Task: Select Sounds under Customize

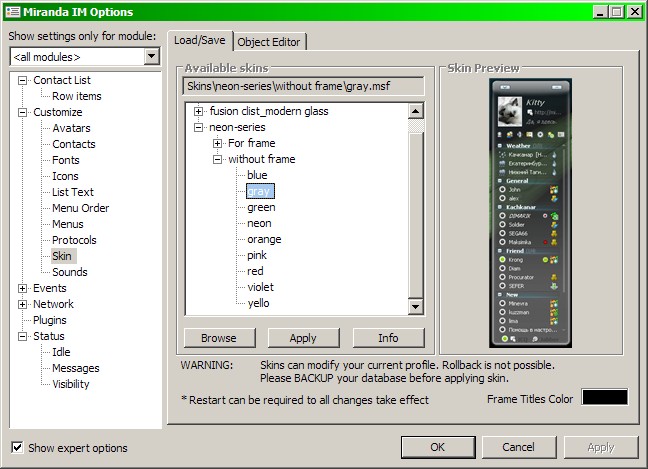Action: pos(70,272)
